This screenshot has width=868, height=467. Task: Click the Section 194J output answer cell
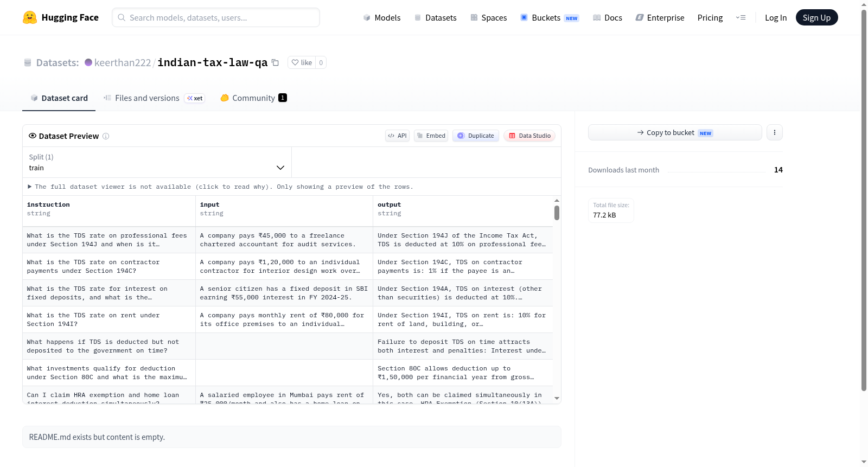[463, 240]
